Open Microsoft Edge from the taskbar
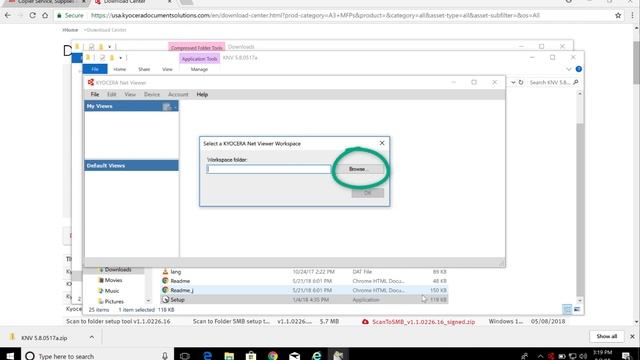The height and width of the screenshot is (360, 640). click(x=207, y=356)
